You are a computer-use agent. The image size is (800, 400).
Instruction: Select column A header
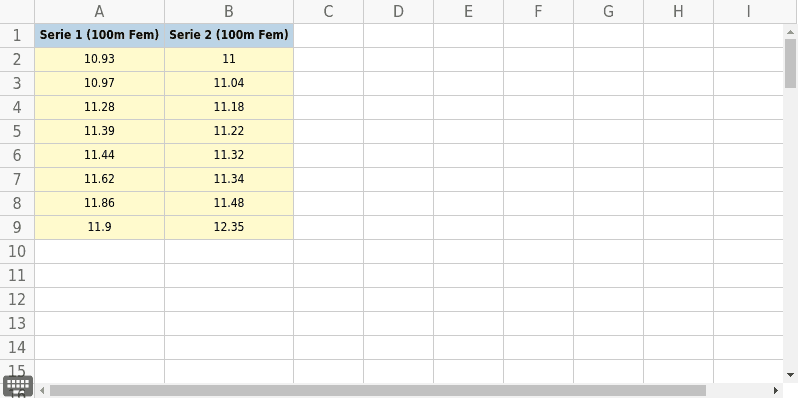coord(99,12)
